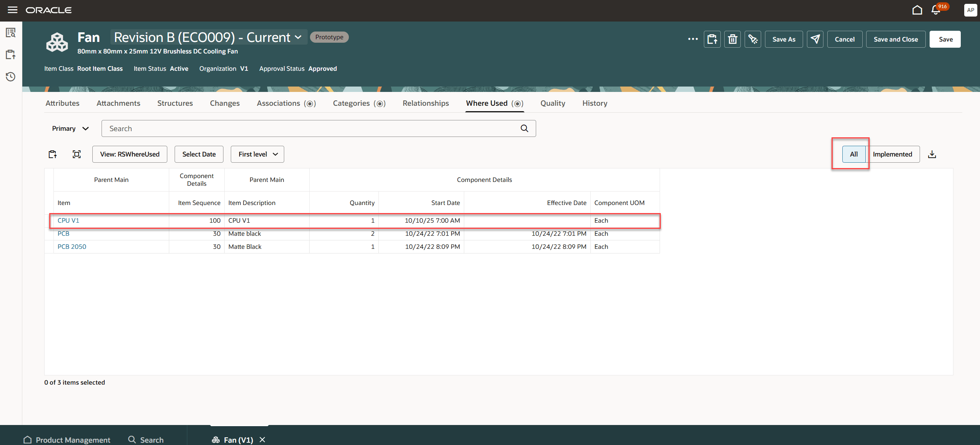Open the Primary saved search dropdown
This screenshot has width=980, height=445.
coord(70,128)
